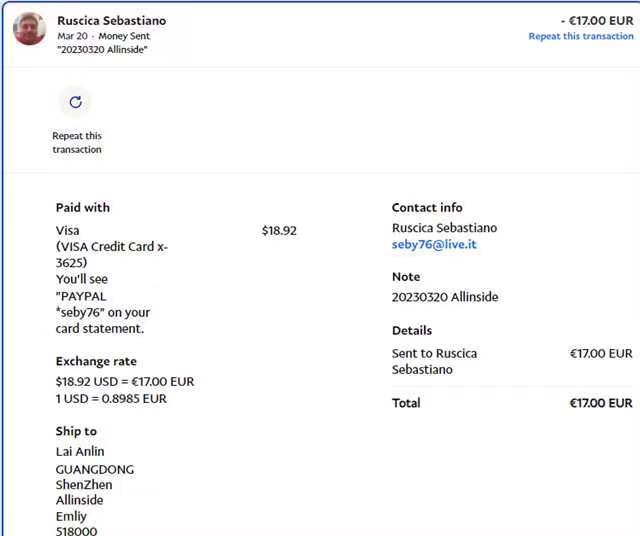Click the "Ship to" heading
Image resolution: width=640 pixels, height=536 pixels.
point(76,431)
